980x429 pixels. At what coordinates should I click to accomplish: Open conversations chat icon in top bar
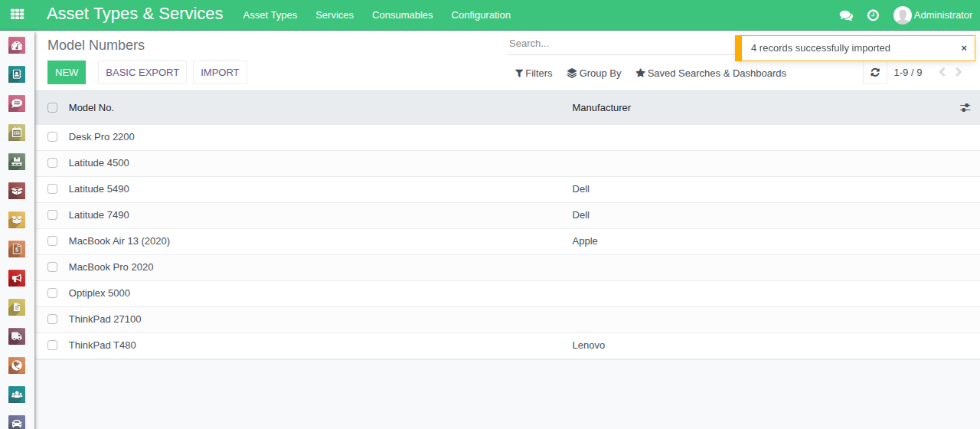tap(846, 15)
